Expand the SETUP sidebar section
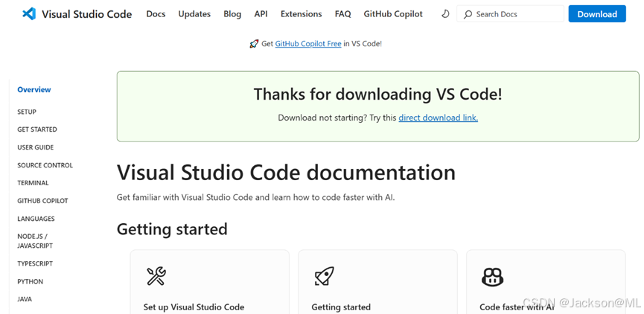 (27, 112)
